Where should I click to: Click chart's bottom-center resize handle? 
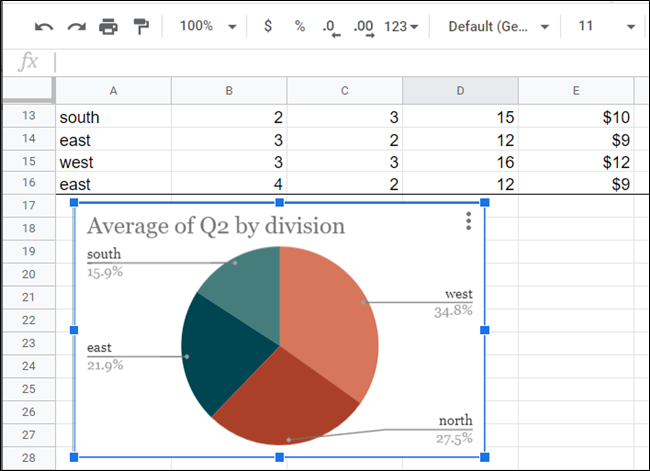[279, 457]
